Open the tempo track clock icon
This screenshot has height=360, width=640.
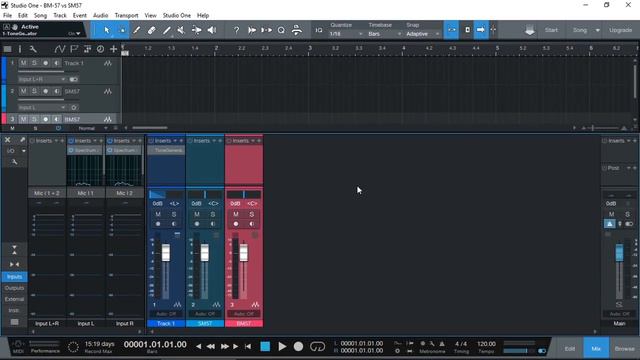(x=100, y=49)
